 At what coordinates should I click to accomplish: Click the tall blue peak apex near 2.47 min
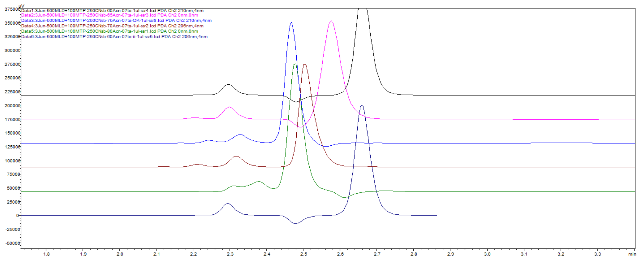(291, 23)
